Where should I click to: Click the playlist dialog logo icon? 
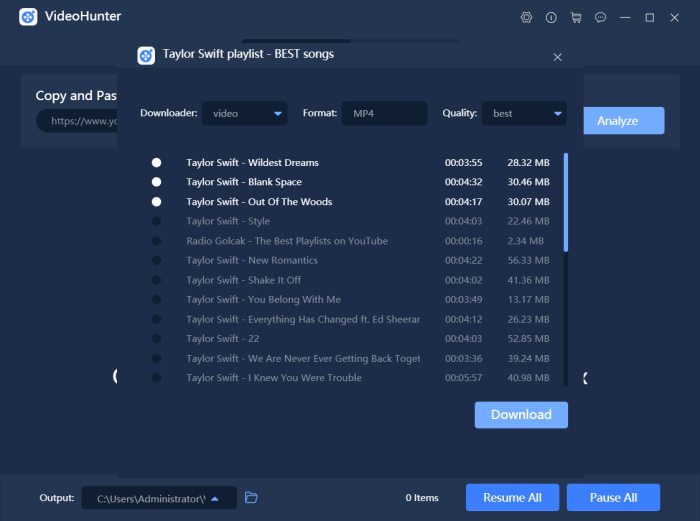point(146,56)
